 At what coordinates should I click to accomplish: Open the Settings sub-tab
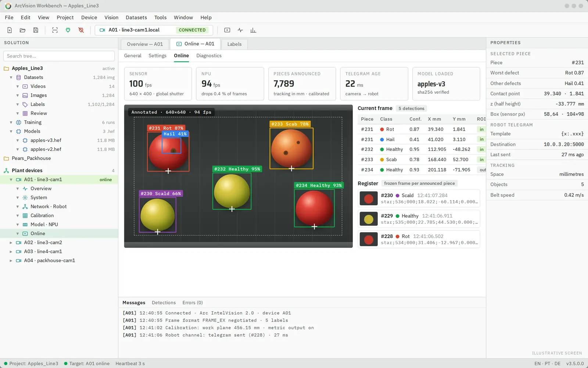[x=157, y=56]
